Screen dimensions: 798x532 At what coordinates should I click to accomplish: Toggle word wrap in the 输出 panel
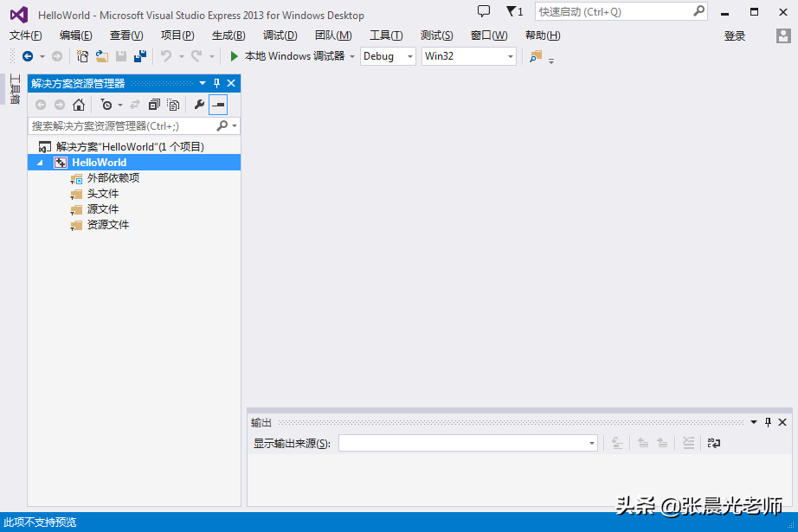tap(713, 443)
